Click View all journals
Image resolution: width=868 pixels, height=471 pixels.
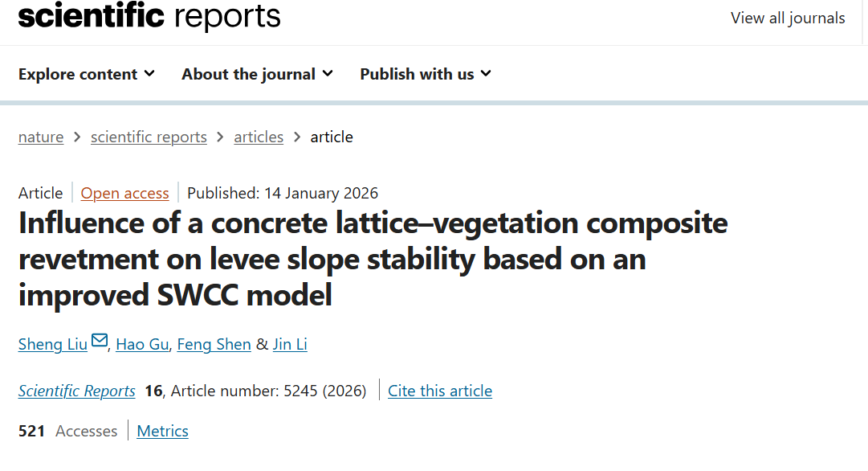788,18
